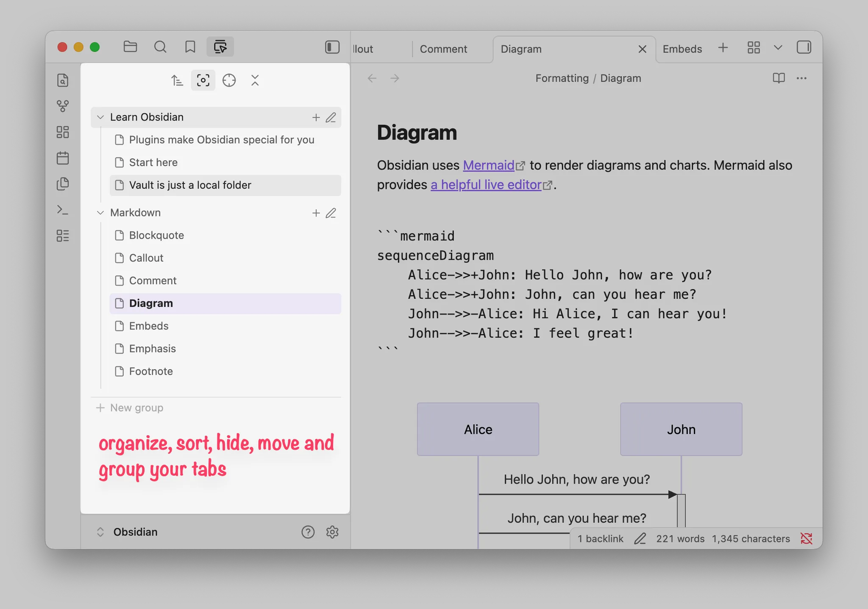The image size is (868, 609).
Task: Open the file explorer folder icon
Action: pos(130,47)
